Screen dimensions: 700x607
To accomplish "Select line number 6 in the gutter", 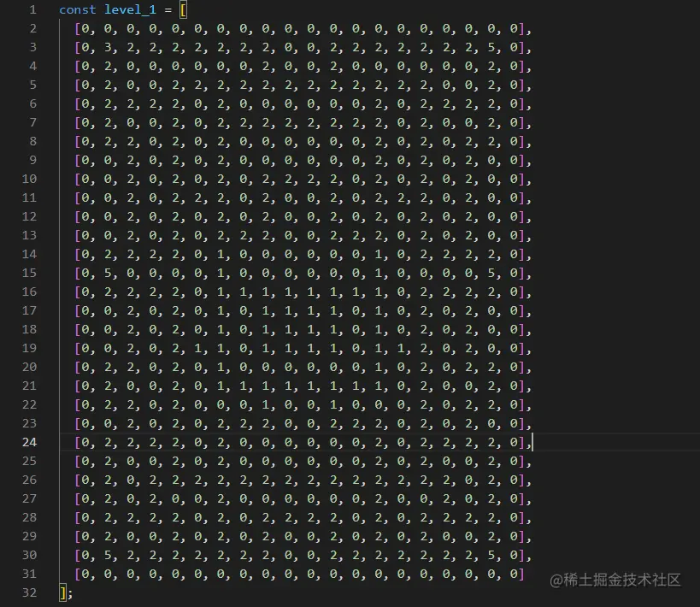I will coord(32,103).
